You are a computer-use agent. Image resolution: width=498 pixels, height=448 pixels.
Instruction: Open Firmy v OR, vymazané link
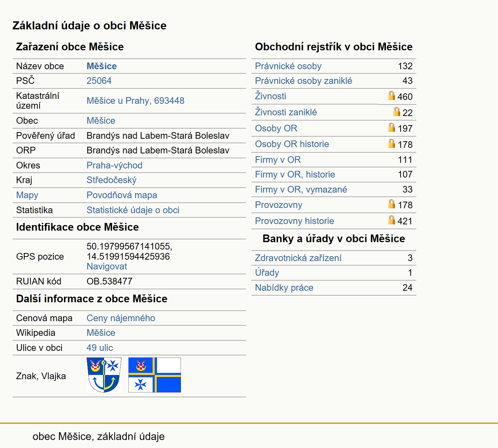pyautogui.click(x=301, y=189)
